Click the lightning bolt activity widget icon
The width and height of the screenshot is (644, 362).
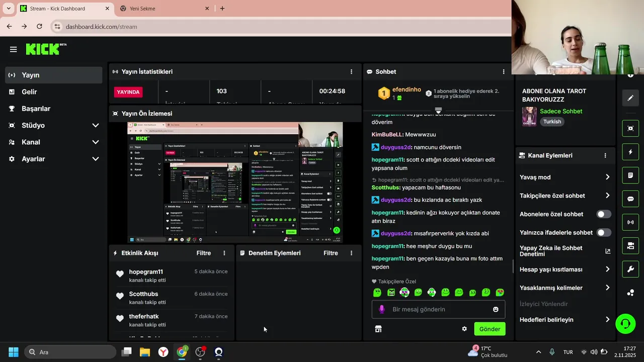630,152
